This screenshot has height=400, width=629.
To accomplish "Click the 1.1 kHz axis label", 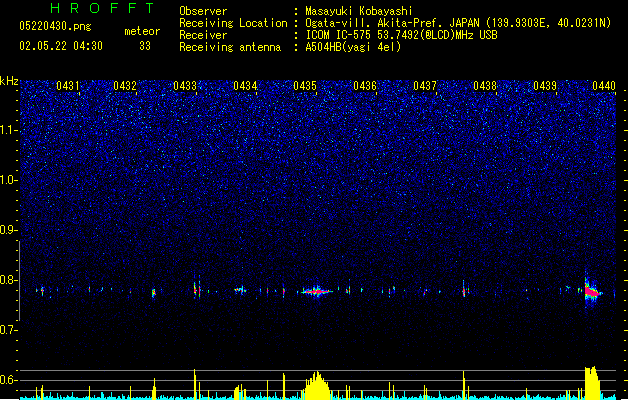I will coord(8,130).
